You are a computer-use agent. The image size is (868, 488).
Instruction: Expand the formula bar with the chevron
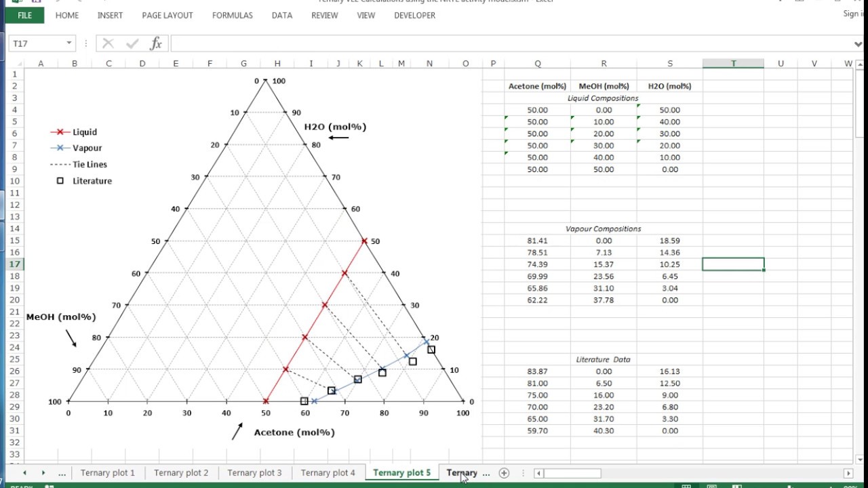859,44
